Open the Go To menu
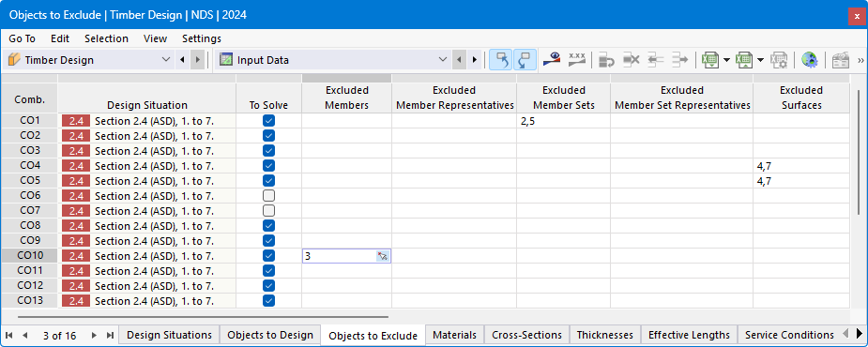 point(23,38)
